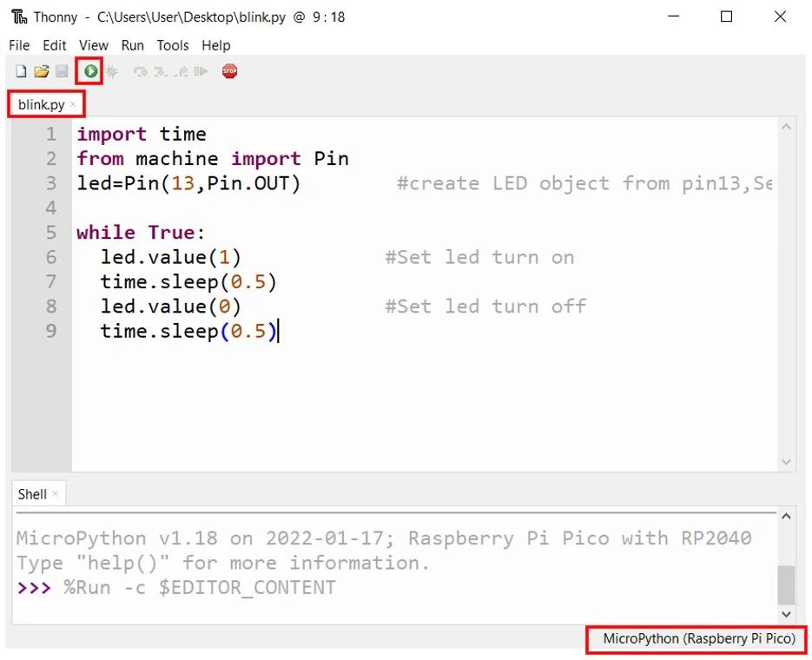This screenshot has width=812, height=660.
Task: Step into the function call
Action: (158, 71)
